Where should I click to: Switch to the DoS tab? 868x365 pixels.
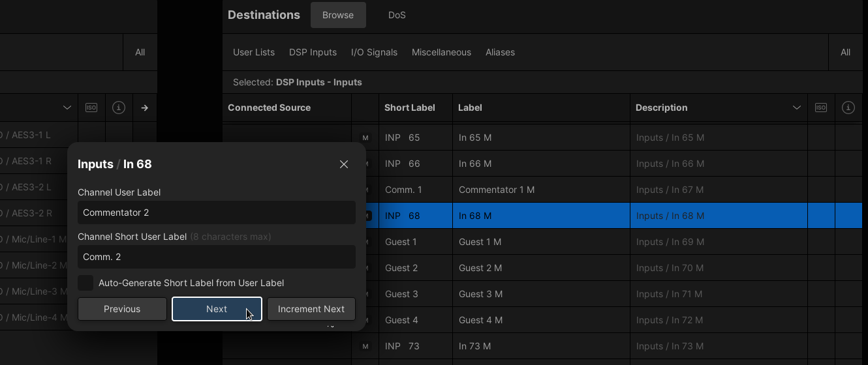[397, 15]
